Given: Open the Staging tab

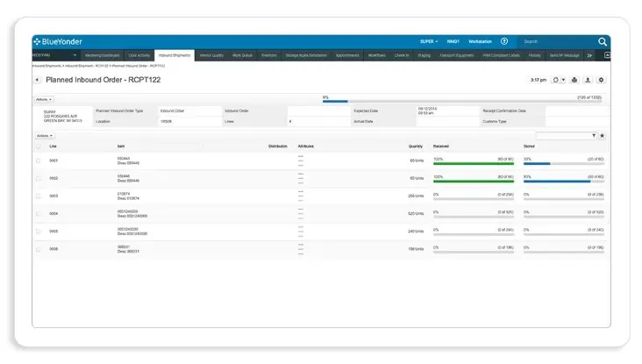Looking at the screenshot, I should tap(424, 55).
